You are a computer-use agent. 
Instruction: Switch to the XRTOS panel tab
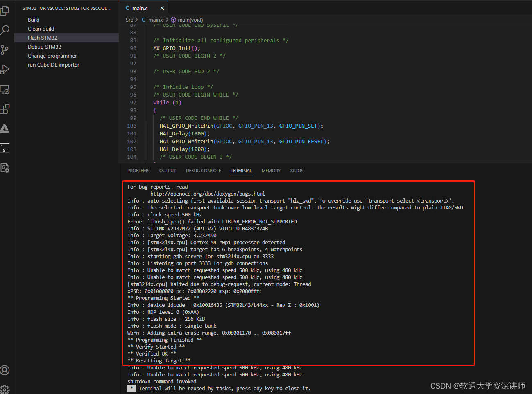coord(297,171)
